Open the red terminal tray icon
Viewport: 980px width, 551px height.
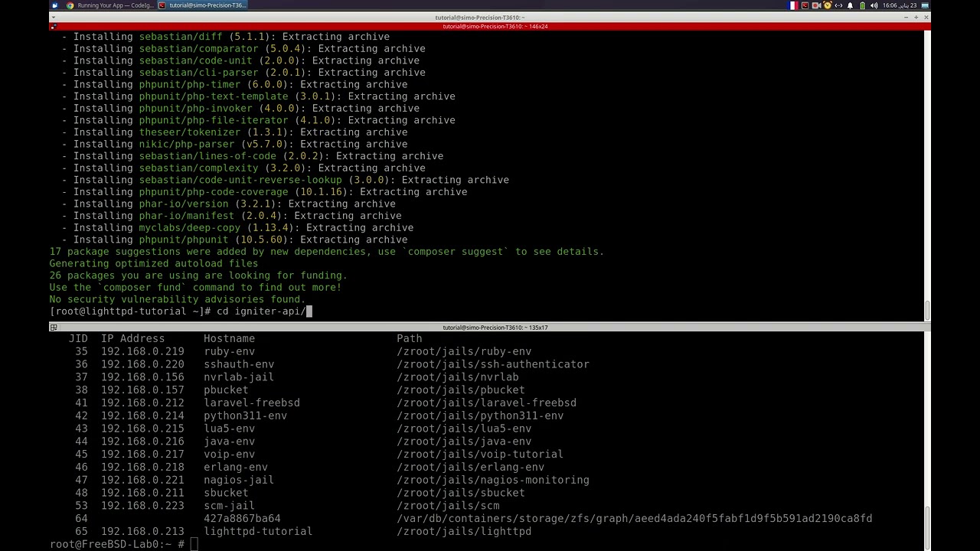tap(805, 5)
